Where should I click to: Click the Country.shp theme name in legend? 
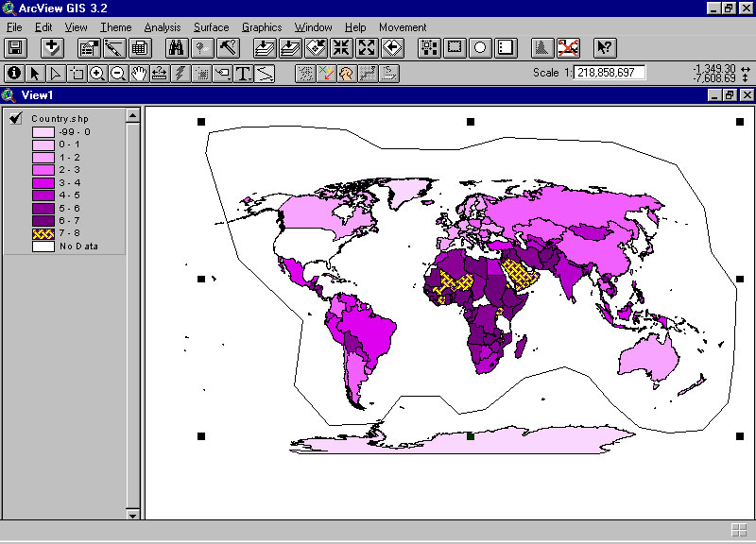click(x=60, y=118)
